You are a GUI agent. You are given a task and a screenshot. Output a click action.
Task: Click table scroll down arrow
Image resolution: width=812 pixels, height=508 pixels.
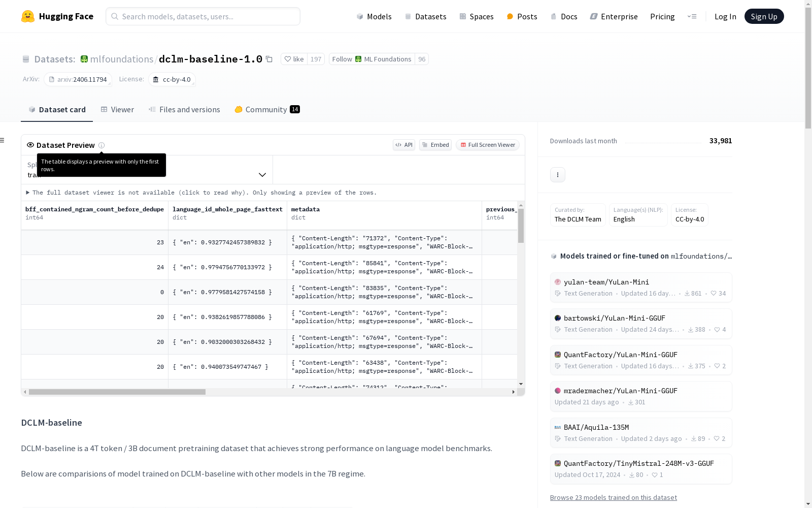tap(521, 384)
